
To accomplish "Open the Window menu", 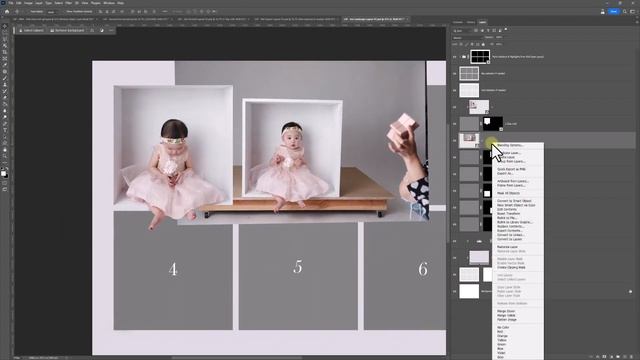I will tap(109, 3).
